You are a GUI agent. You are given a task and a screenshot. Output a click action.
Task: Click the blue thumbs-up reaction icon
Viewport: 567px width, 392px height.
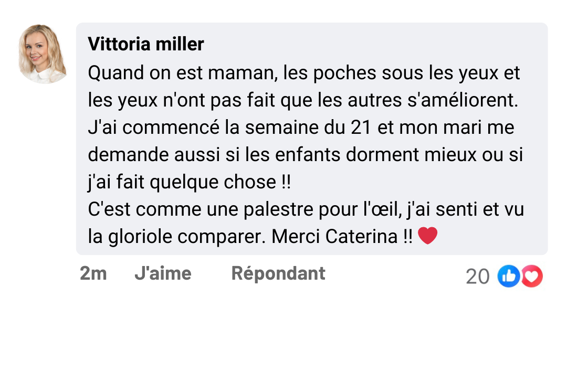click(x=508, y=276)
